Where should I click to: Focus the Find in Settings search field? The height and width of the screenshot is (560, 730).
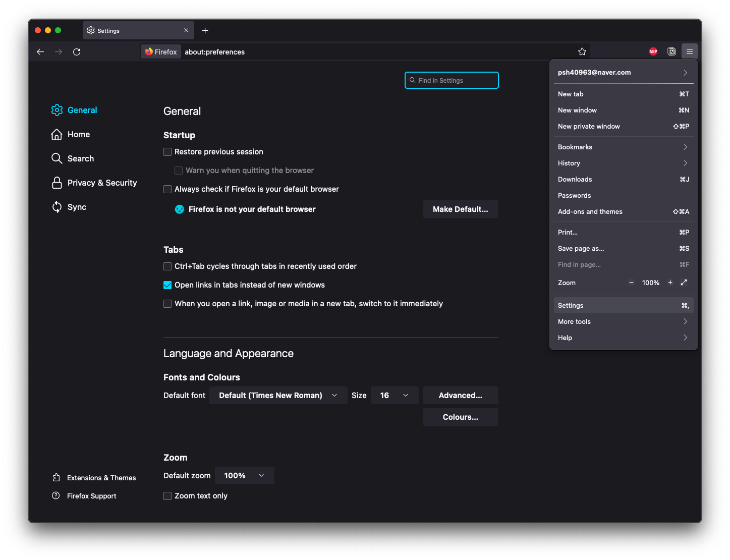[x=452, y=80]
